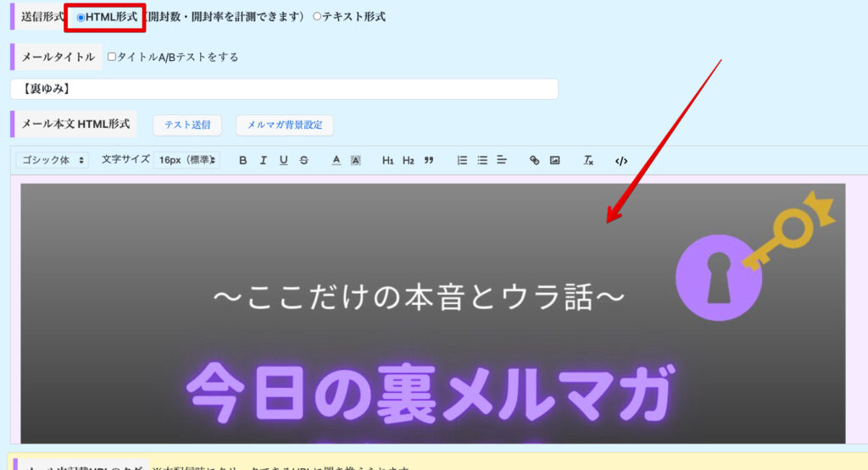Apply Heading 2 style
Screen dimensions: 868x470
tap(409, 160)
